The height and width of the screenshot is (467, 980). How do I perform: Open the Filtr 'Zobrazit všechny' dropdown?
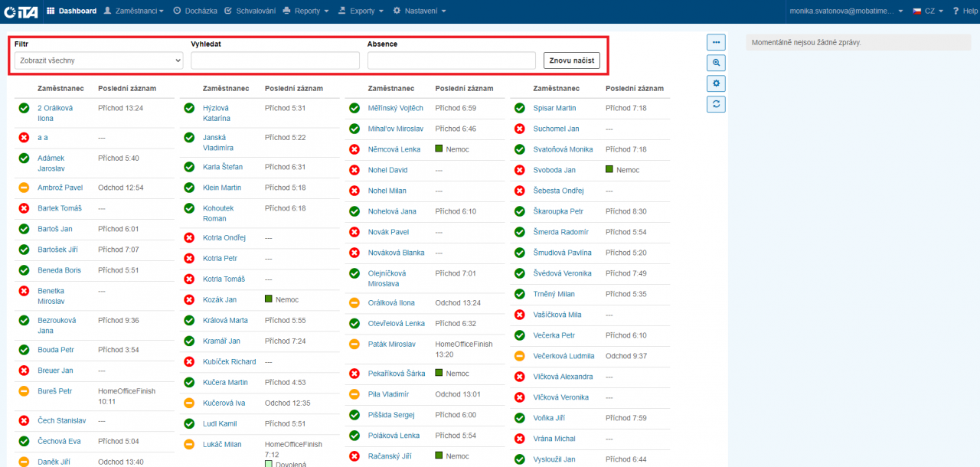[99, 60]
